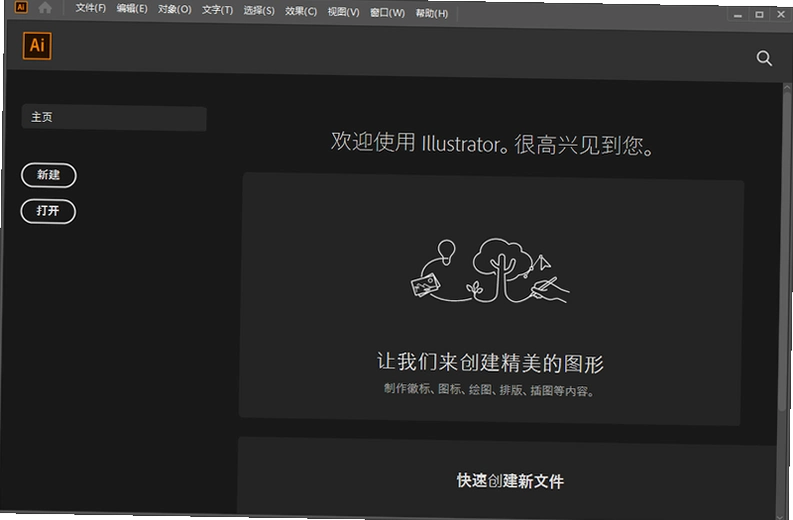Click the 欢迎使用 Illustrator welcome text
The width and height of the screenshot is (793, 520).
pos(492,143)
